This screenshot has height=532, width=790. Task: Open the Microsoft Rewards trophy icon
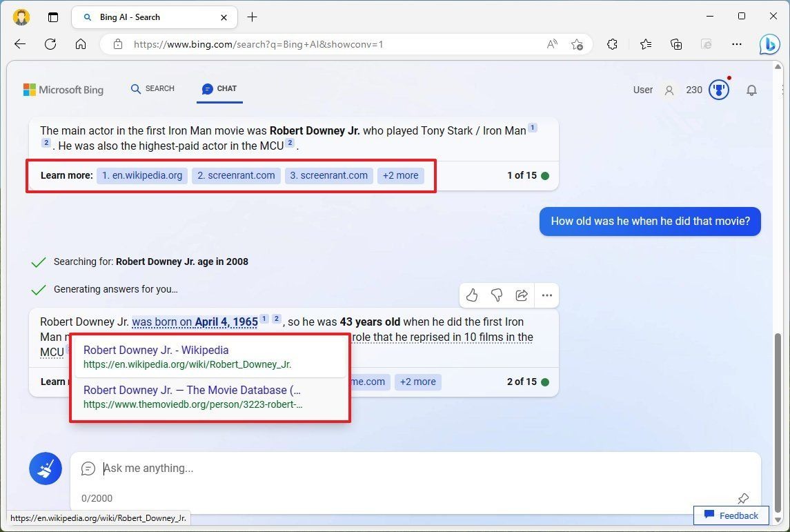coord(719,90)
